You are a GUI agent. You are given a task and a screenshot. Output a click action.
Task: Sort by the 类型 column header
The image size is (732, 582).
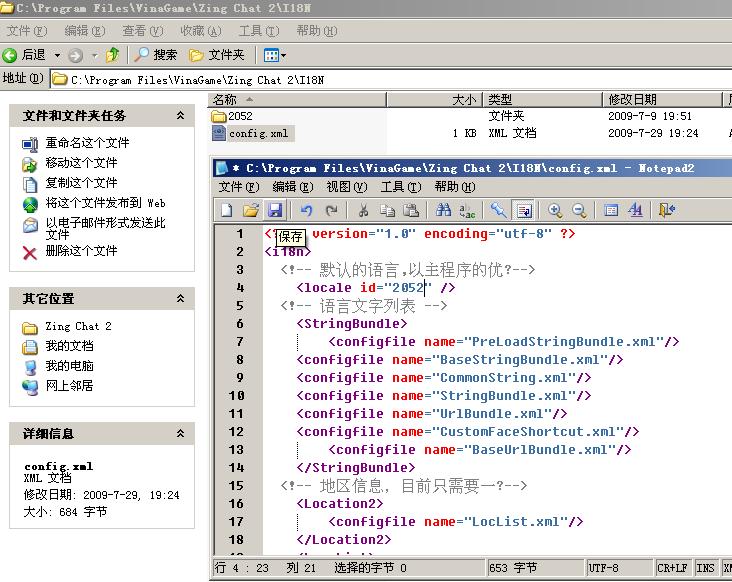click(x=542, y=99)
